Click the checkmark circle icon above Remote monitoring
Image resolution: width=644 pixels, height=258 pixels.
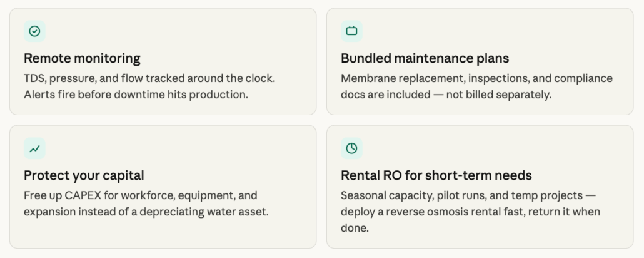click(35, 31)
